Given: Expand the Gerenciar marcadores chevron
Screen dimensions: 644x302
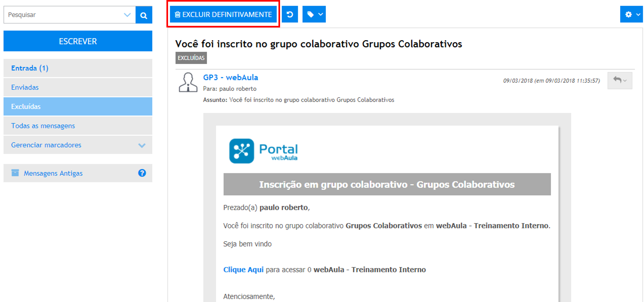Looking at the screenshot, I should click(142, 145).
